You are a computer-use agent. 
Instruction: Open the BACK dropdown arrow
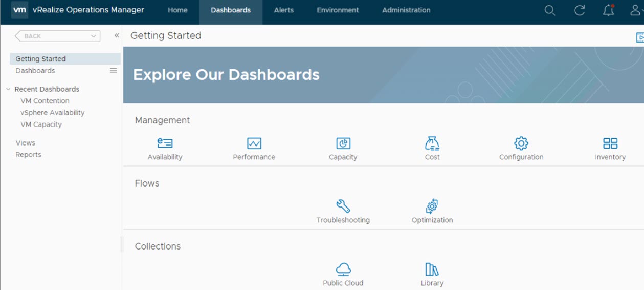coord(93,36)
